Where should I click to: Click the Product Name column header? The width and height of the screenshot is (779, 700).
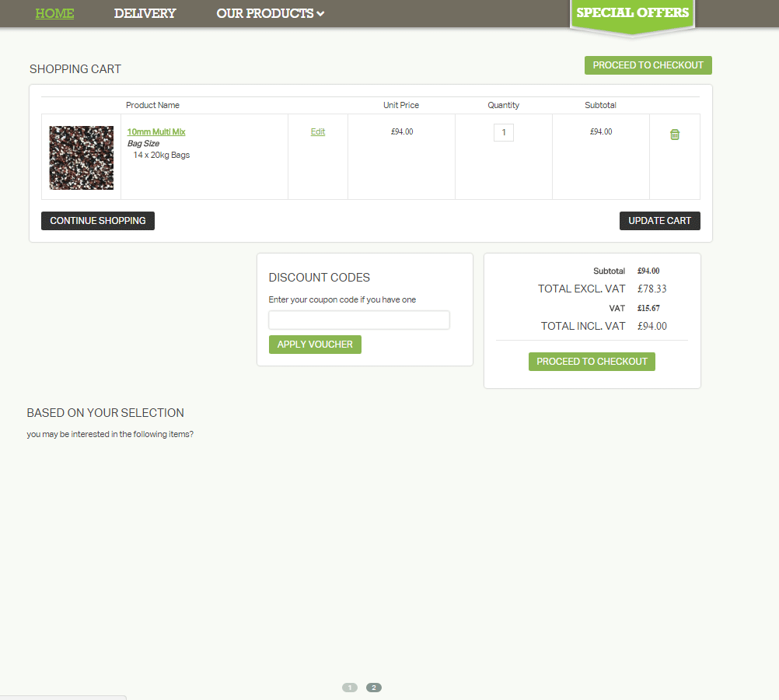tap(152, 105)
